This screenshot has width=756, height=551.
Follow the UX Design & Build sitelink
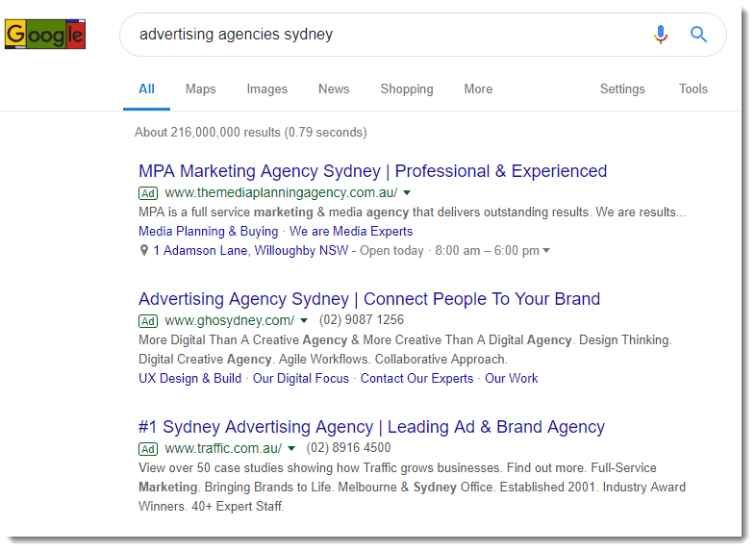190,379
